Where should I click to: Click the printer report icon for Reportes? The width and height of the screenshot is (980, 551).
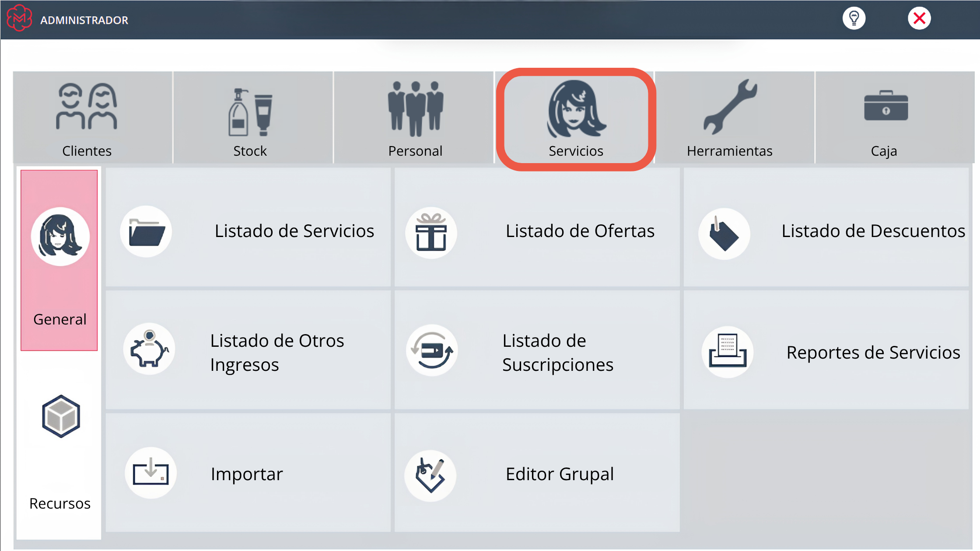click(728, 352)
